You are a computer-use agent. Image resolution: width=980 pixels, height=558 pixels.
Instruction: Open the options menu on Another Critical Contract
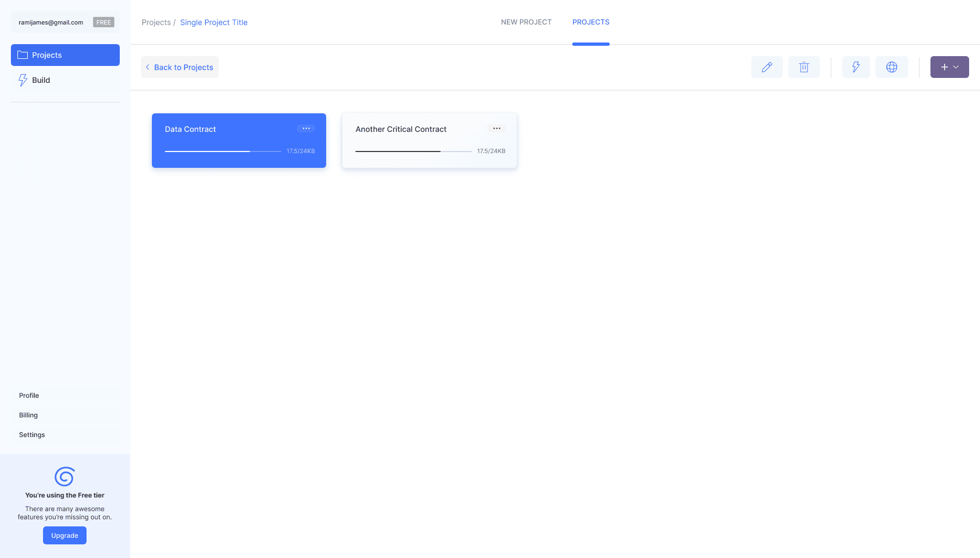click(496, 129)
